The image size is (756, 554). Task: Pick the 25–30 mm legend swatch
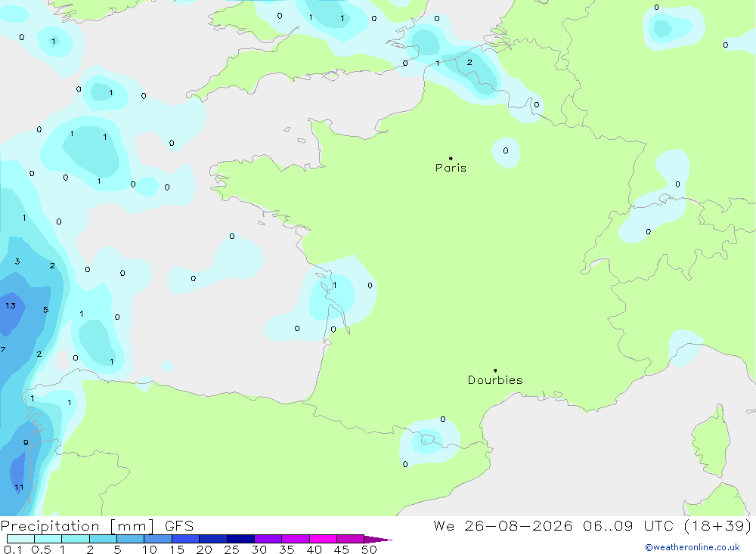240,539
